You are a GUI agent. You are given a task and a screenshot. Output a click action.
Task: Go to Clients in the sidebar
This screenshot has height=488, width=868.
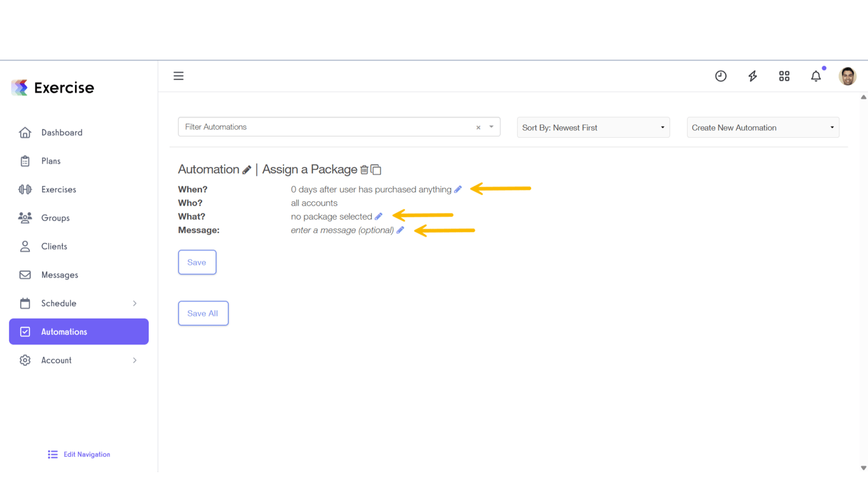(54, 247)
